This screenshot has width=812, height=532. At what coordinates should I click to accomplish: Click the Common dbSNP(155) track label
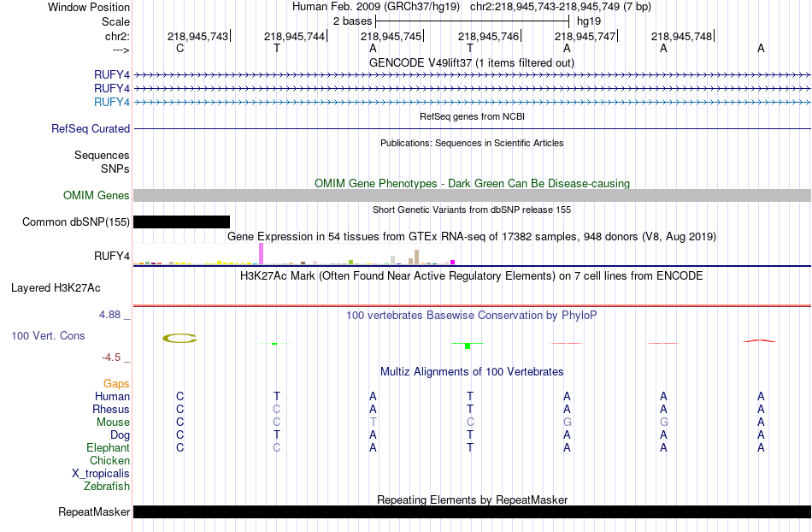click(x=76, y=222)
